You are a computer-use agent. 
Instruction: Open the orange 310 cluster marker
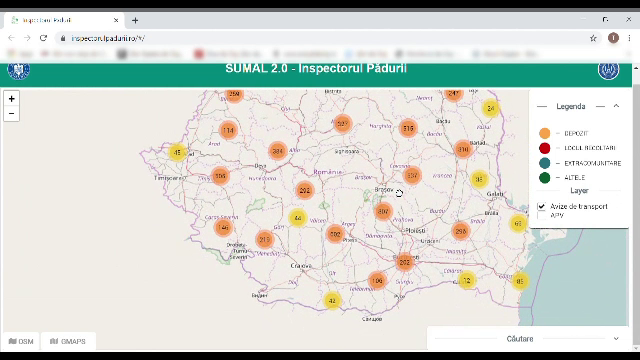coord(463,149)
